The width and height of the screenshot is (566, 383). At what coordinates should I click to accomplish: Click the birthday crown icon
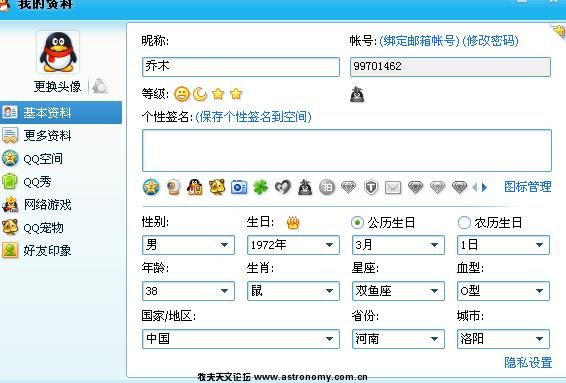(293, 223)
